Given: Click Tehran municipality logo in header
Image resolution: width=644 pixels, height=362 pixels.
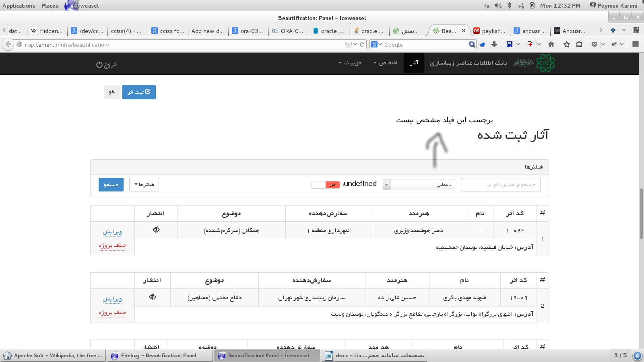Looking at the screenshot, I should click(545, 63).
